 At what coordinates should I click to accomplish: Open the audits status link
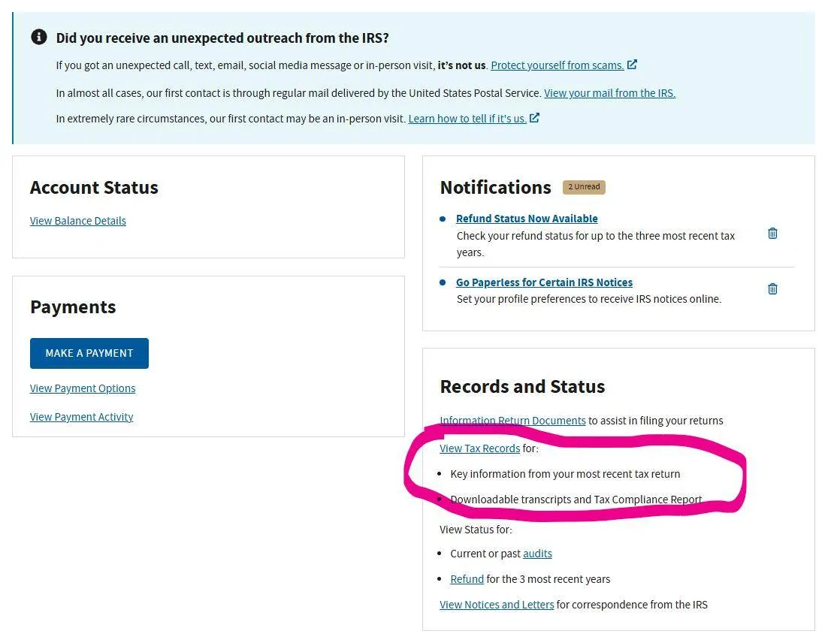click(537, 554)
